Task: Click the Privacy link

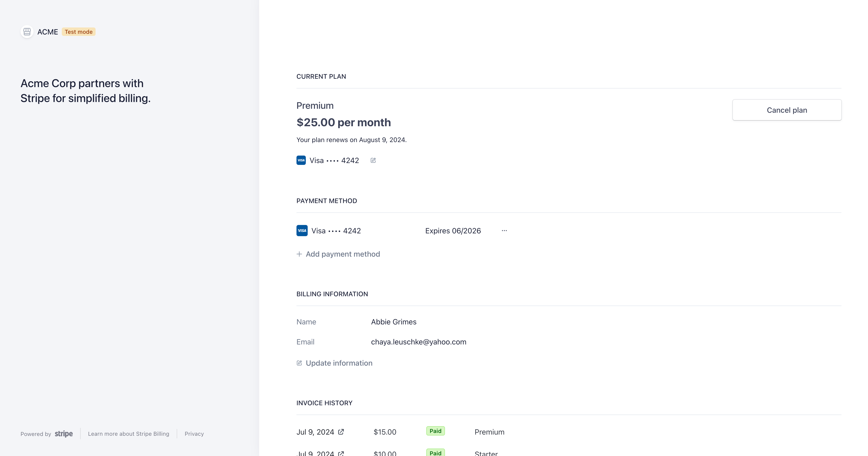Action: pyautogui.click(x=194, y=434)
